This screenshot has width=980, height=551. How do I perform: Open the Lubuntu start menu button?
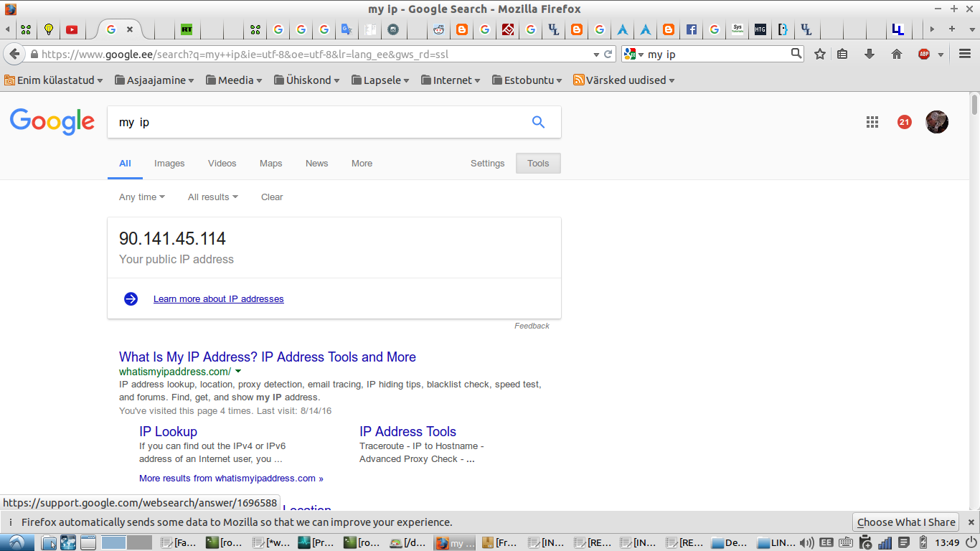pyautogui.click(x=16, y=543)
